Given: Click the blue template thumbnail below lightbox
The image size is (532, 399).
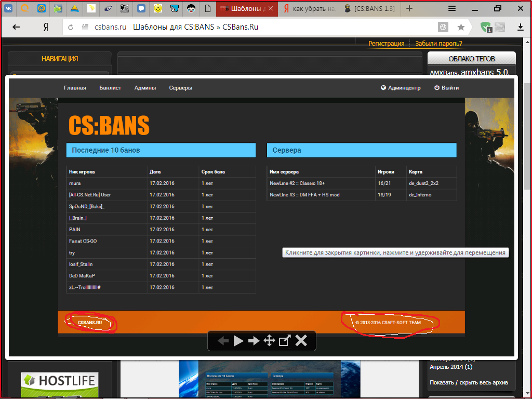Looking at the screenshot, I should (270, 379).
